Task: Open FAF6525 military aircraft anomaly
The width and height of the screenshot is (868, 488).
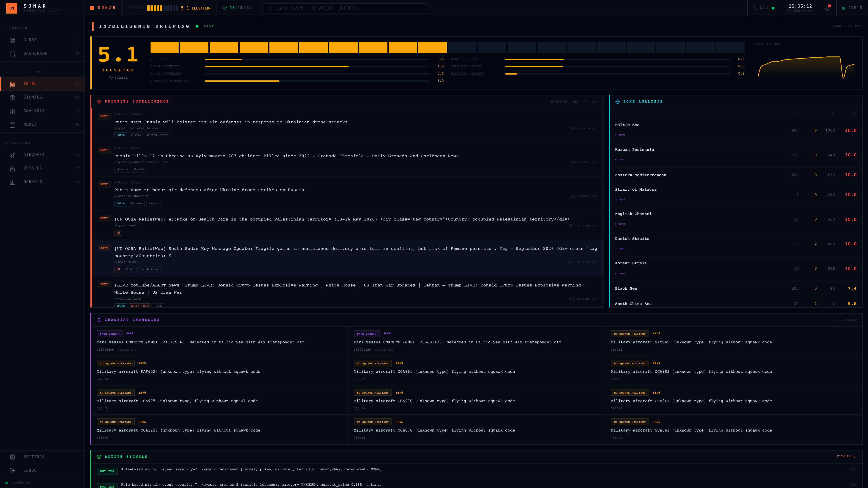Action: [x=219, y=371]
